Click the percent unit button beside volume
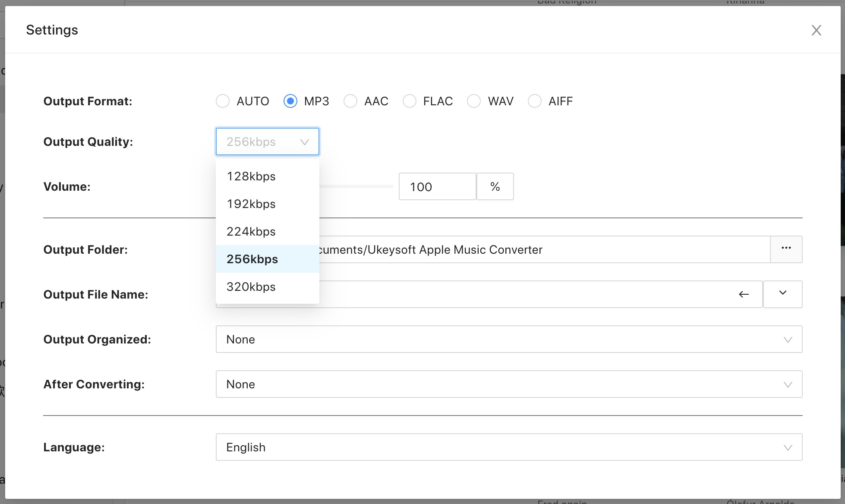 tap(495, 186)
